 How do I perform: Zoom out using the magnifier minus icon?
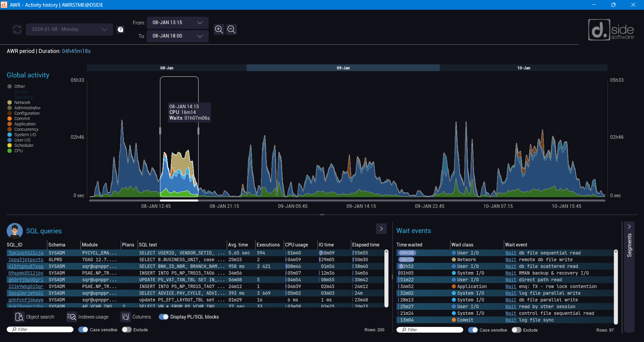pyautogui.click(x=231, y=30)
